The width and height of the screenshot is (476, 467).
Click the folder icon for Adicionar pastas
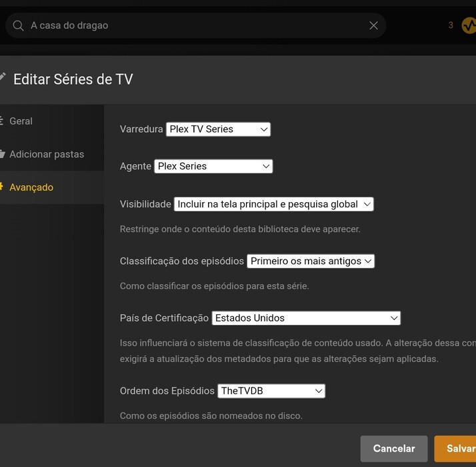[x=3, y=154]
